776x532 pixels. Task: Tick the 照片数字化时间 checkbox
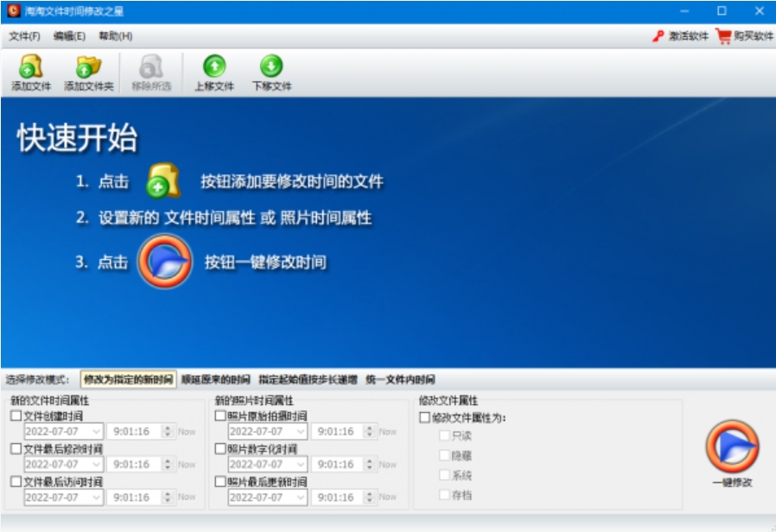pyautogui.click(x=220, y=448)
